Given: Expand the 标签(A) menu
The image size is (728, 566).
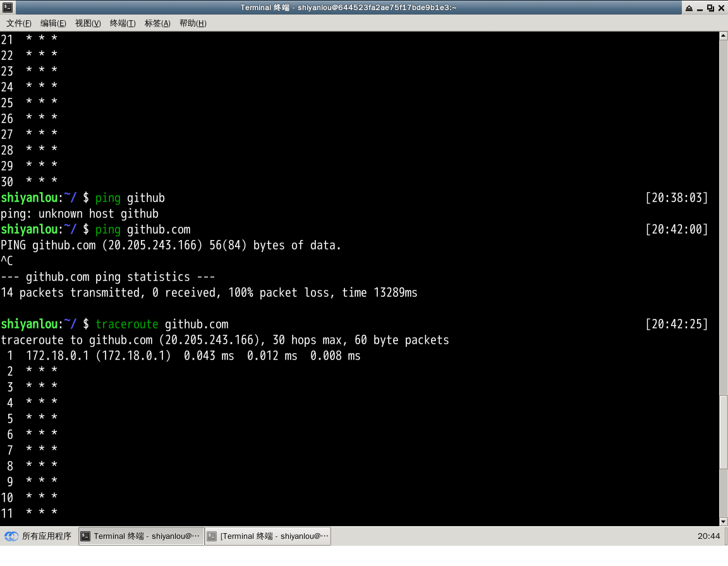Looking at the screenshot, I should (x=157, y=23).
